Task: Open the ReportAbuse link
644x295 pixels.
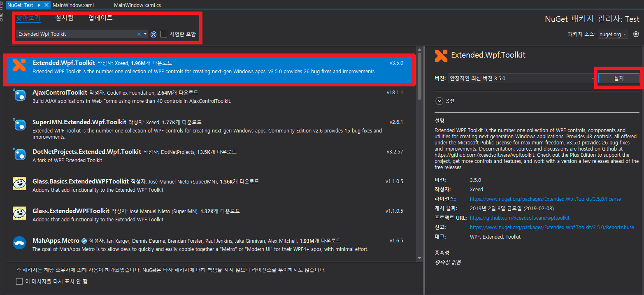Action: coord(552,228)
